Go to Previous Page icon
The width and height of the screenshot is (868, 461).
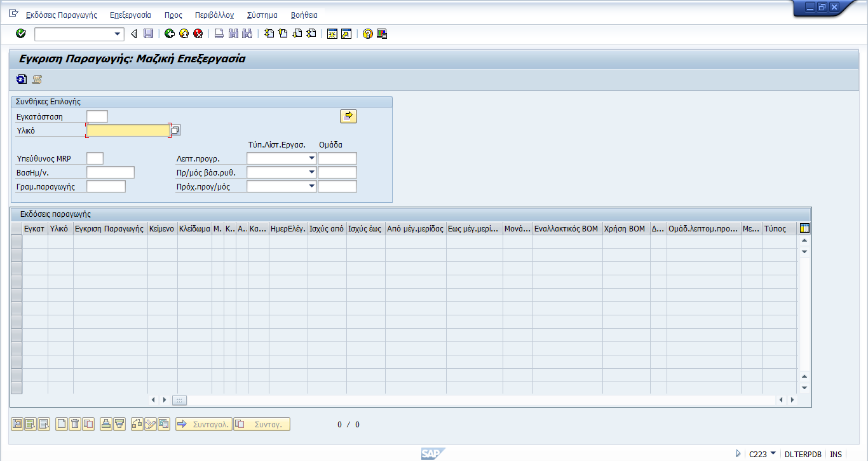pyautogui.click(x=283, y=34)
